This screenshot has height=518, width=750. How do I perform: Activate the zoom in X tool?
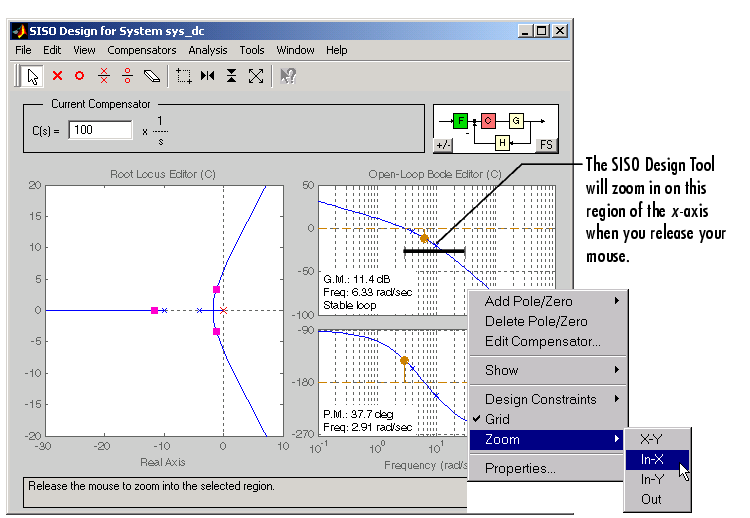[208, 76]
